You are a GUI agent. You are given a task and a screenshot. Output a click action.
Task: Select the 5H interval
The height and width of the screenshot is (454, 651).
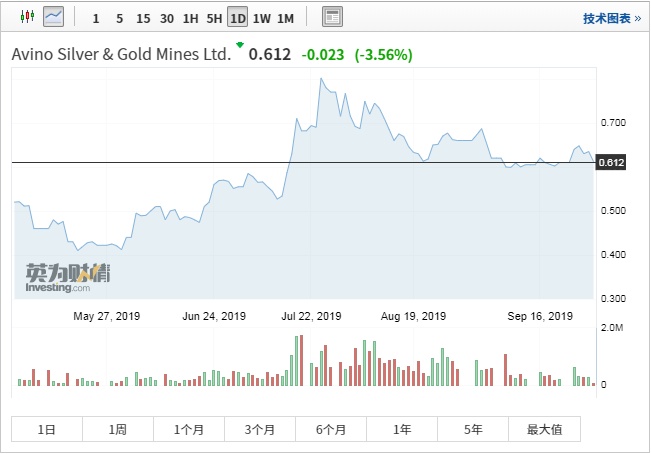click(214, 19)
